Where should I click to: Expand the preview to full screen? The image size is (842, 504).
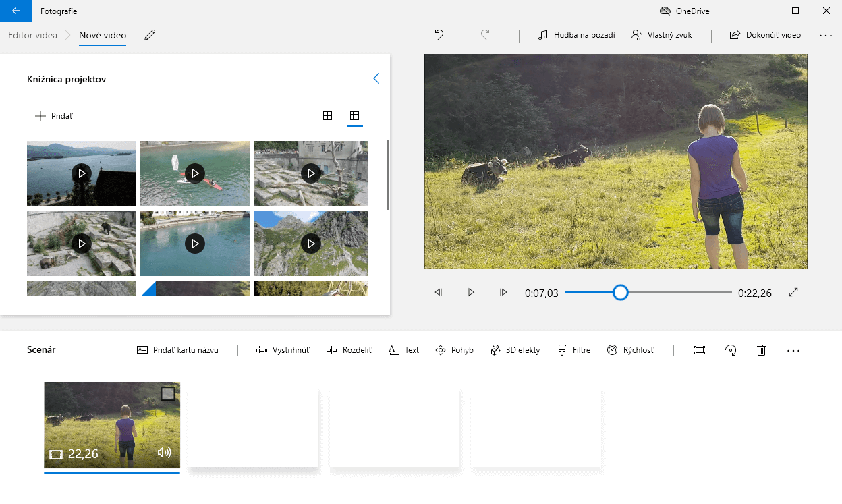793,293
